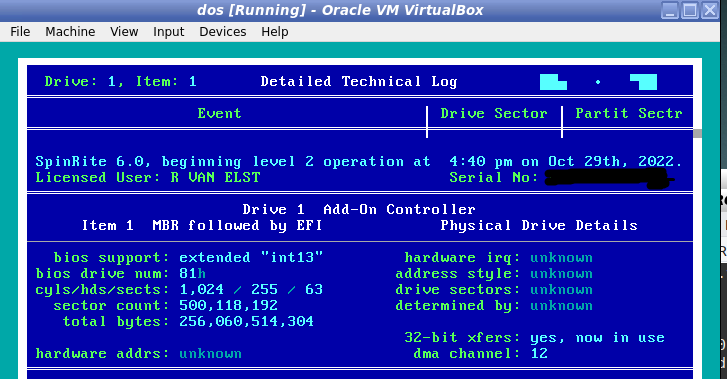Click cyls/hds/sects value '1,024 / 255 / 63'
This screenshot has height=379, width=727.
click(x=251, y=289)
